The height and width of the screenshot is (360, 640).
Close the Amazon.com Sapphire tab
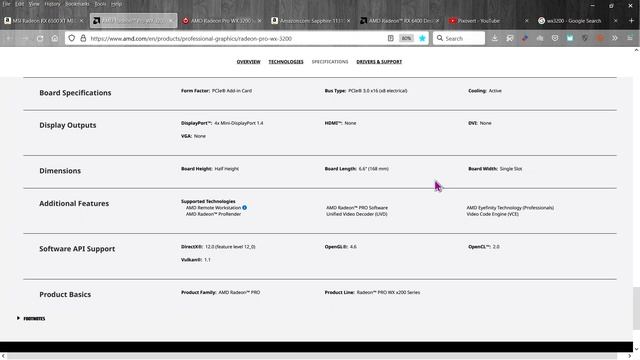coord(349,20)
